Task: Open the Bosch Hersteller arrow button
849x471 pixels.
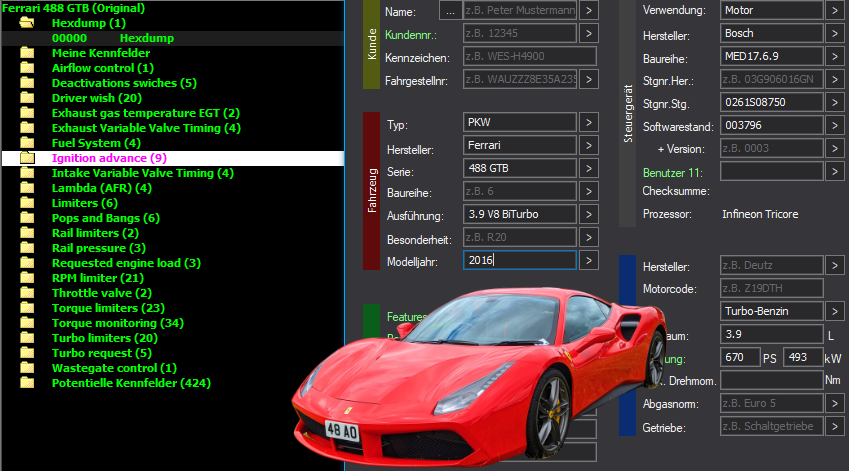Action: click(x=834, y=34)
